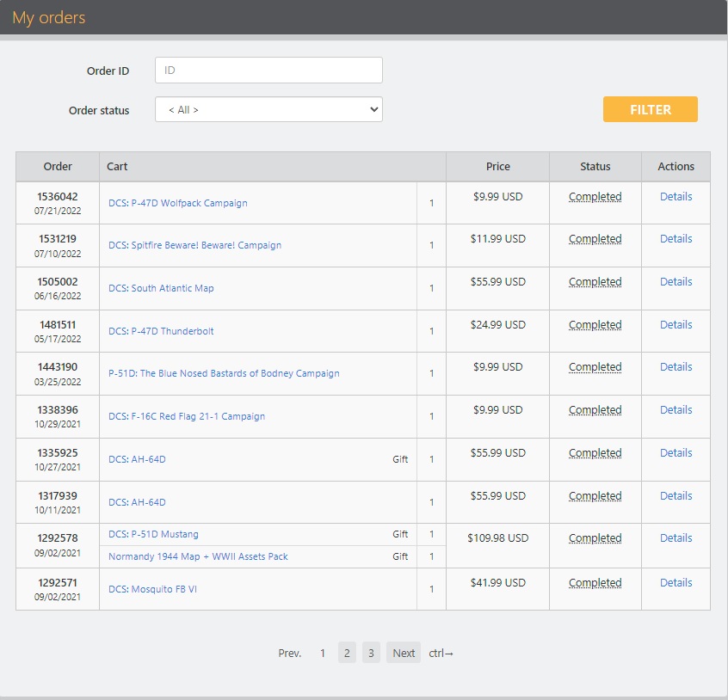The height and width of the screenshot is (700, 728).
Task: View Details for order 1505002
Action: [x=676, y=282]
